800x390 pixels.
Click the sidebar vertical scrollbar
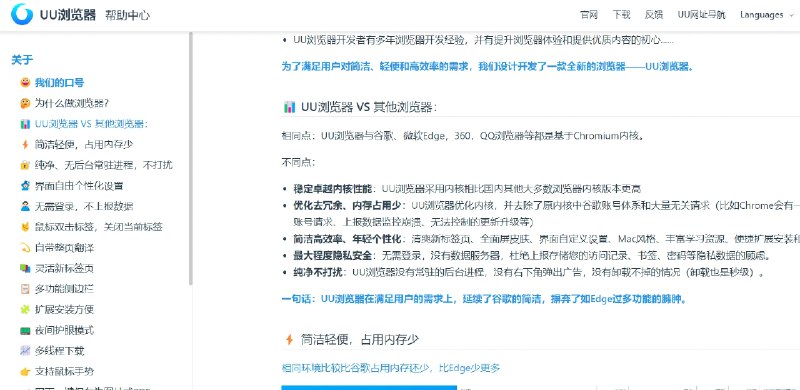click(x=191, y=158)
